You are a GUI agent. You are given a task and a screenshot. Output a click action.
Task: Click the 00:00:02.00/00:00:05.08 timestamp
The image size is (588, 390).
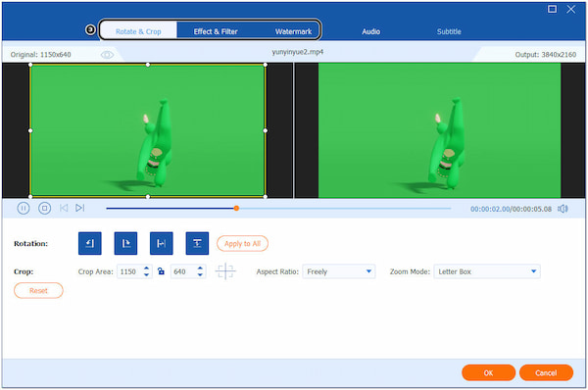point(512,209)
